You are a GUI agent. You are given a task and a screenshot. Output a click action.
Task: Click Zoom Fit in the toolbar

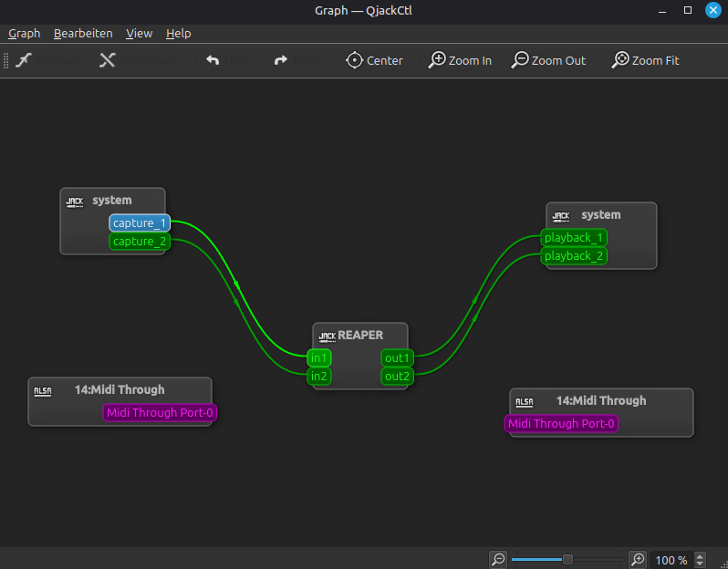pyautogui.click(x=646, y=60)
